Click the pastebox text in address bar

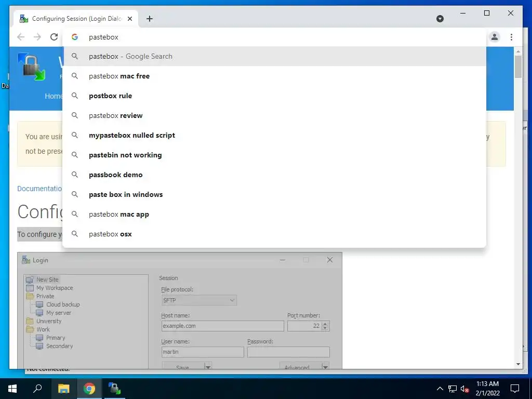point(103,37)
